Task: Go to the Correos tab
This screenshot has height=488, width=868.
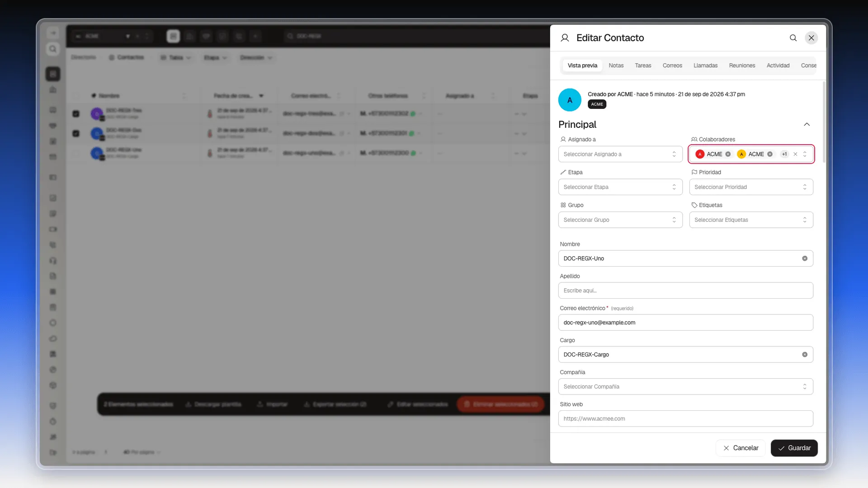Action: [x=672, y=66]
